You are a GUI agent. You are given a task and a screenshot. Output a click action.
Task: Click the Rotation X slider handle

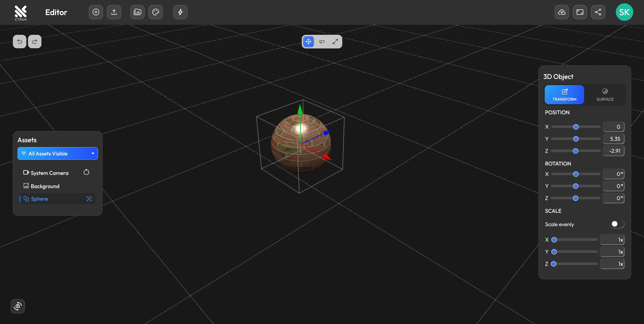[x=576, y=174]
